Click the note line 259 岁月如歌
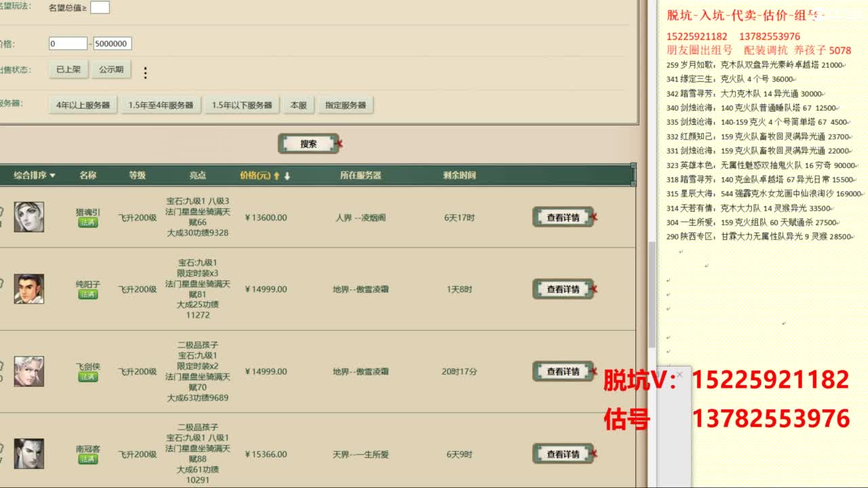868x488 pixels. tap(756, 65)
